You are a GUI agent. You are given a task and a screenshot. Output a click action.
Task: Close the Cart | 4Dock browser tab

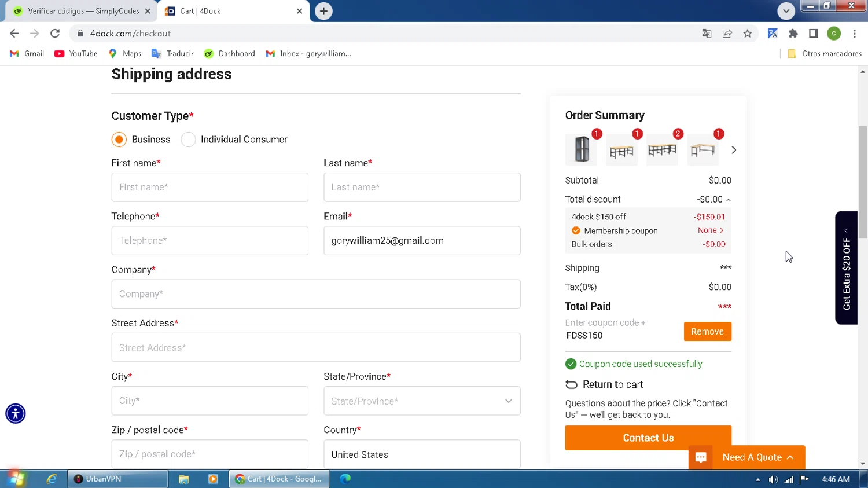point(299,11)
